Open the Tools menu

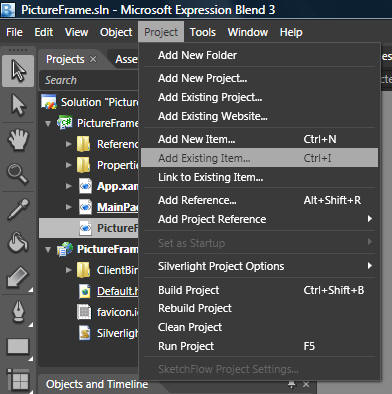(203, 32)
